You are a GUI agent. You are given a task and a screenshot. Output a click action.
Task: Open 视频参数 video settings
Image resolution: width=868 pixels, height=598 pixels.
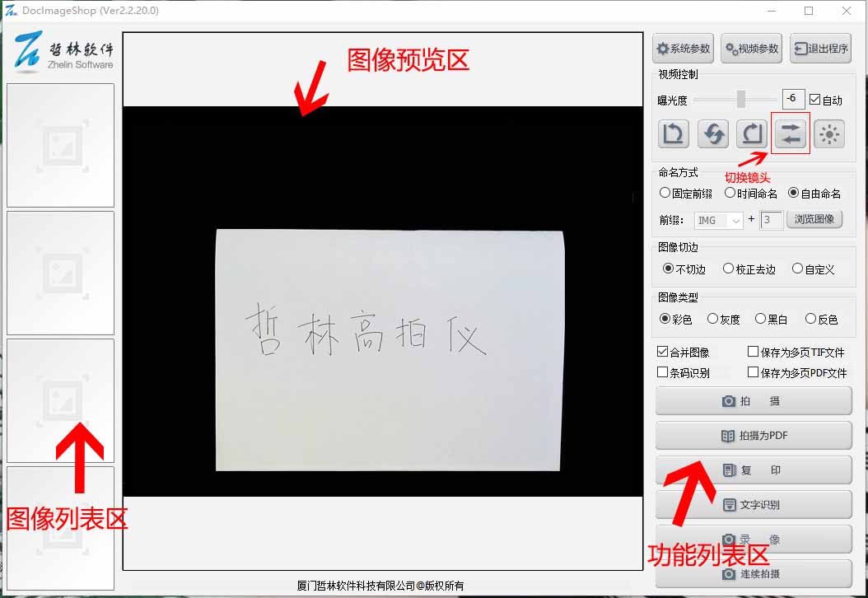click(x=751, y=48)
